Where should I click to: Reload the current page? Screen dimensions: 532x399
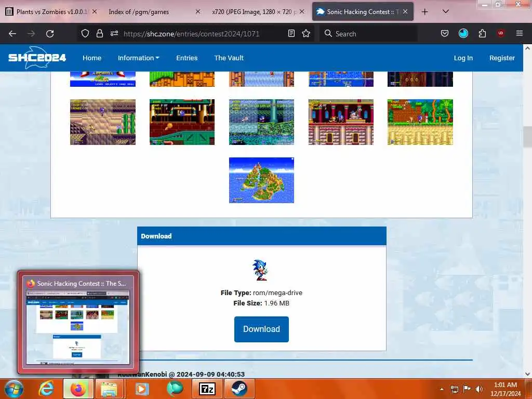(x=50, y=34)
